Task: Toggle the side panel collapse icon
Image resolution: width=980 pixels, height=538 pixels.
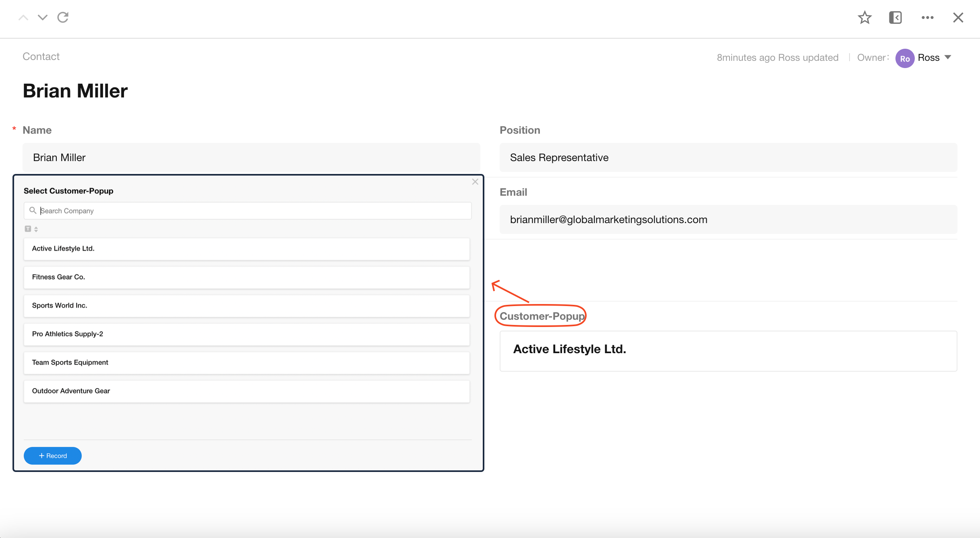Action: pyautogui.click(x=895, y=18)
